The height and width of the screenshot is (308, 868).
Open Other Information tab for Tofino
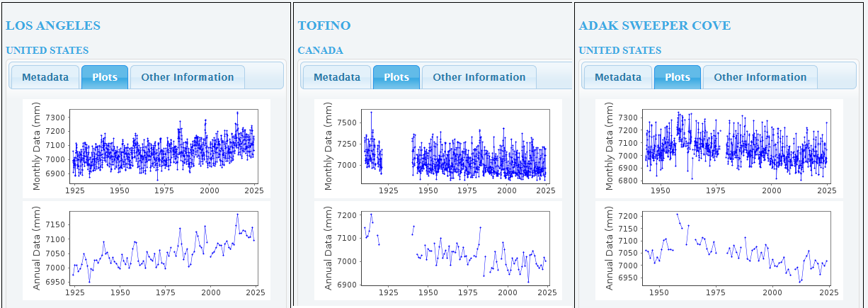(479, 77)
